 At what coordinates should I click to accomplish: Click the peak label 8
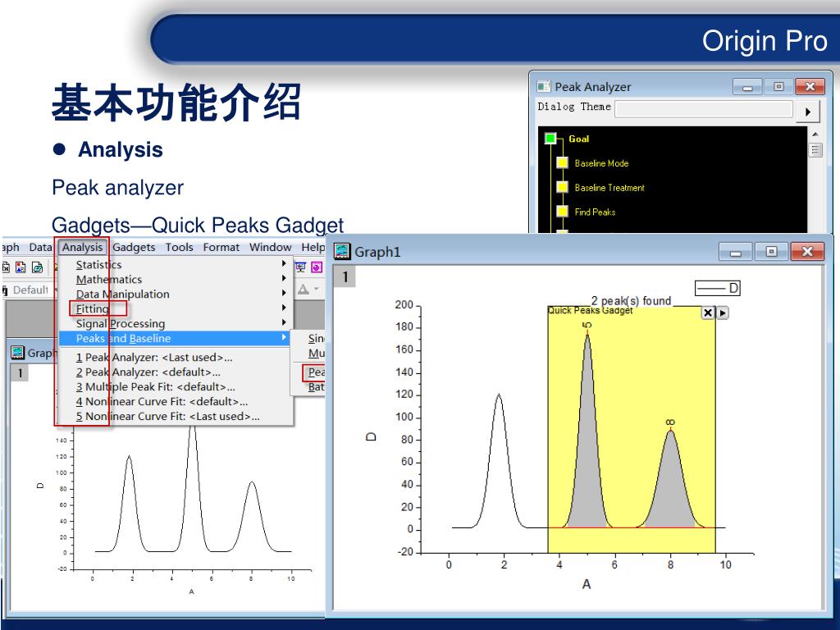click(x=670, y=422)
